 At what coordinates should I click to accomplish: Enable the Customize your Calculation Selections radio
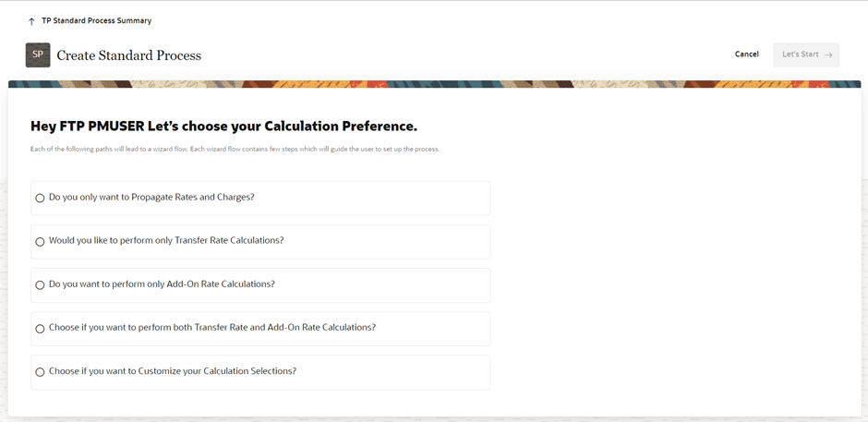[x=40, y=372]
